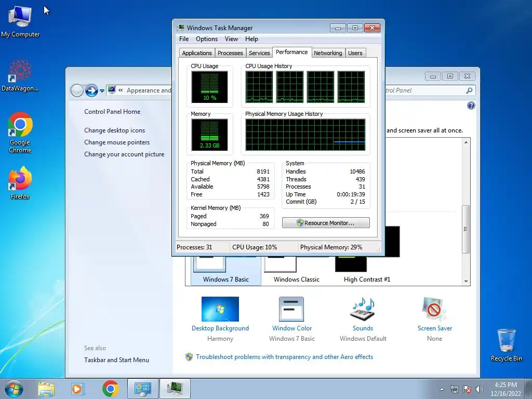Open Change your account picture link
The image size is (532, 399).
(124, 154)
